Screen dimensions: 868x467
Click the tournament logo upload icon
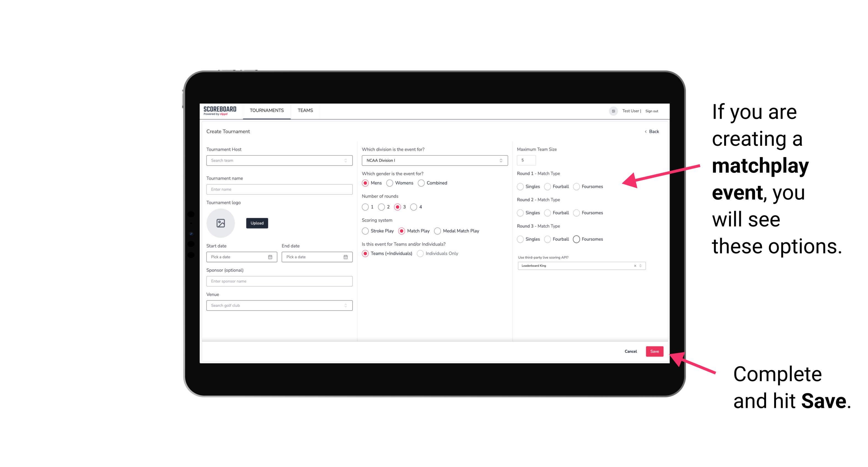220,223
